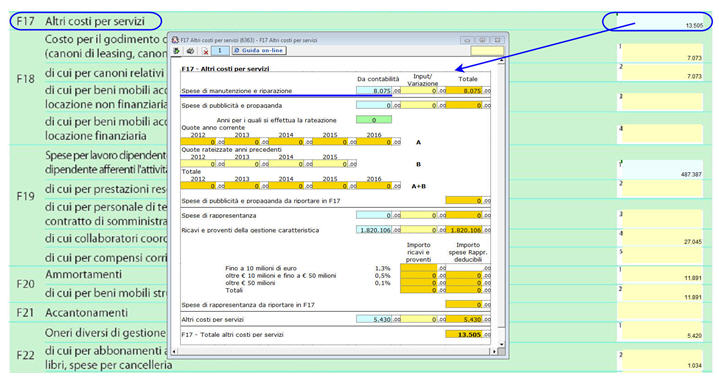719x384 pixels.
Task: Click Da contabilità field for Spese di pubblicità
Action: pos(374,106)
